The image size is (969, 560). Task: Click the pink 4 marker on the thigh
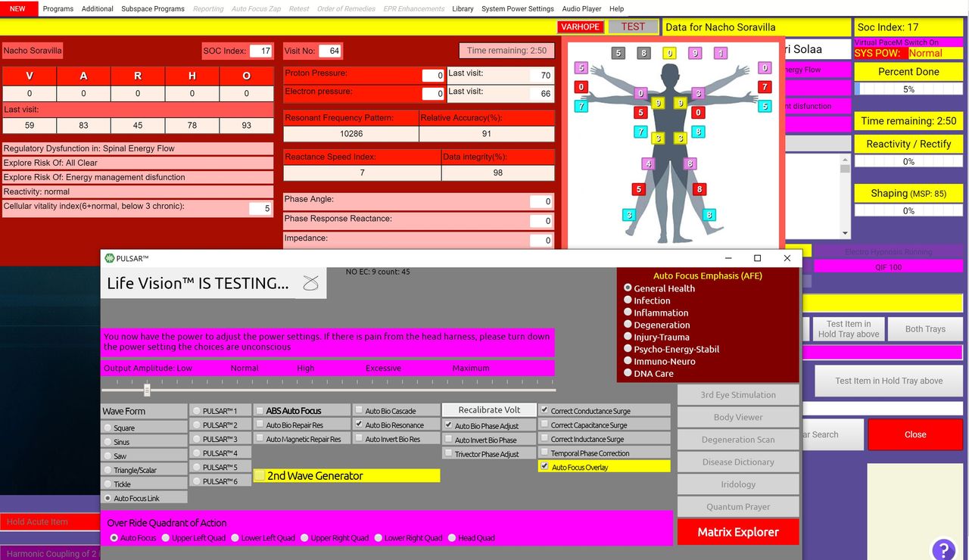(x=647, y=163)
